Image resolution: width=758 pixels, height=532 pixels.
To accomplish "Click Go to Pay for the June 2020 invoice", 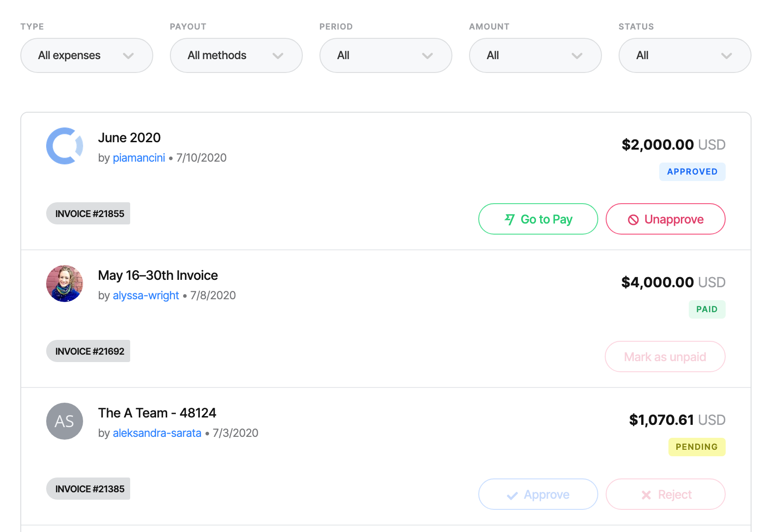I will (x=538, y=219).
